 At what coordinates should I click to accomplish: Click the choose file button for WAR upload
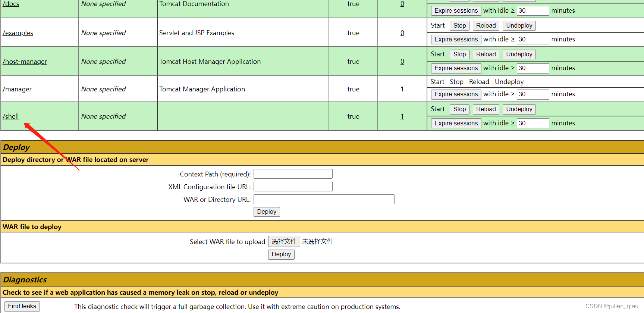(284, 242)
